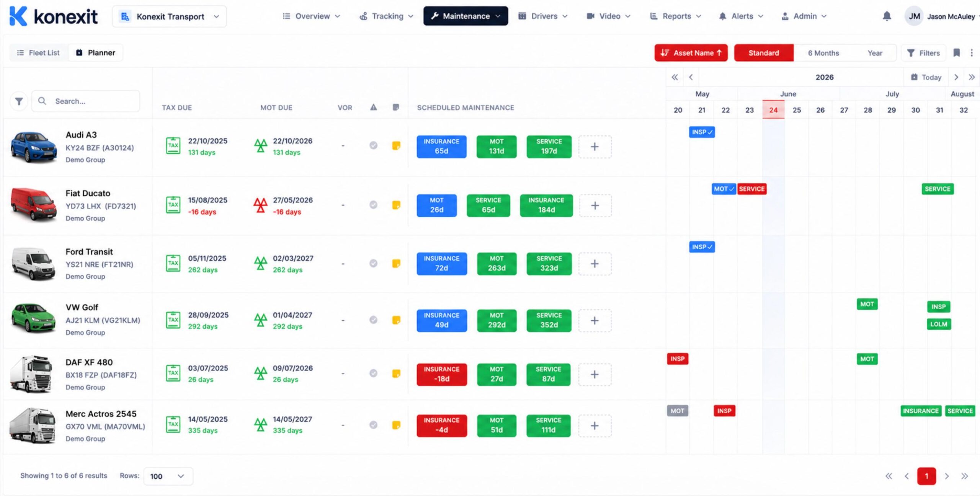Switch to the Fleet List tab

tap(38, 53)
